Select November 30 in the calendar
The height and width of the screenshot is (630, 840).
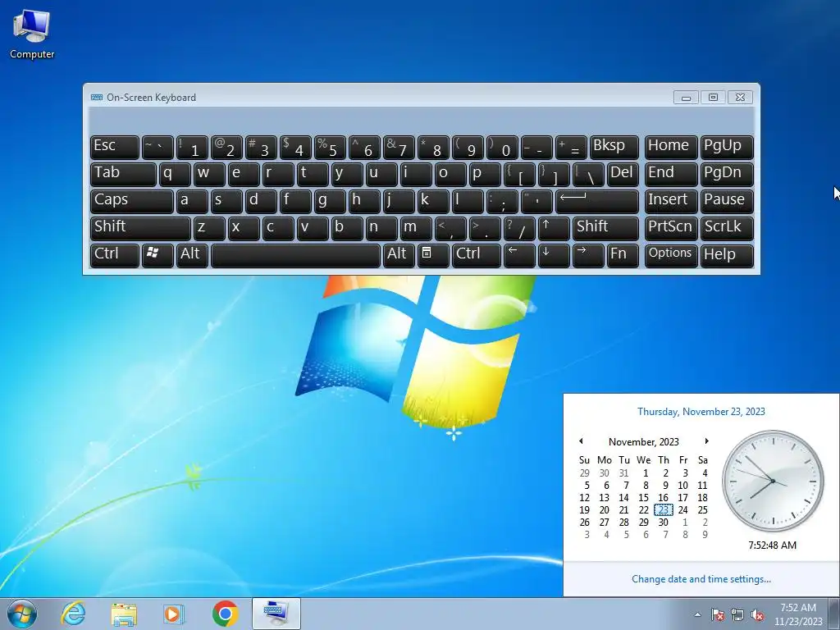tap(663, 522)
